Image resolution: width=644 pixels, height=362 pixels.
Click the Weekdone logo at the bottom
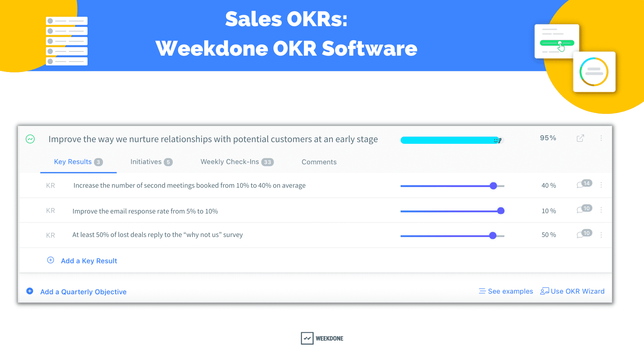[321, 338]
